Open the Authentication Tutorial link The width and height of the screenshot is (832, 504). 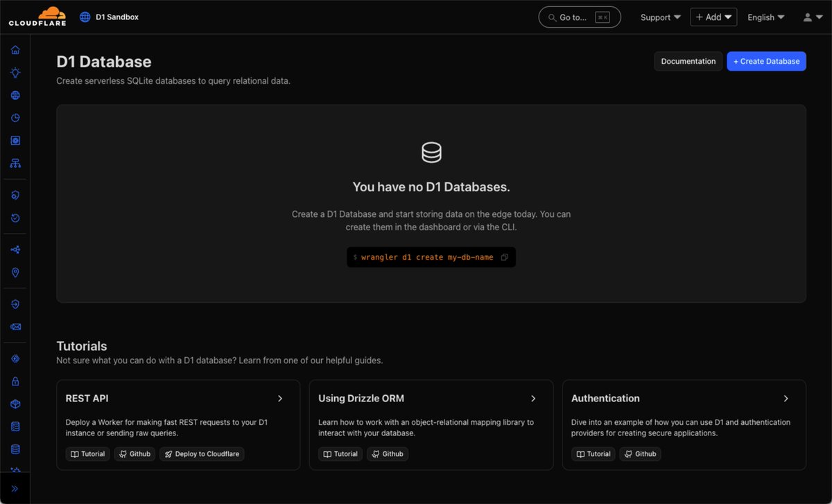click(593, 454)
